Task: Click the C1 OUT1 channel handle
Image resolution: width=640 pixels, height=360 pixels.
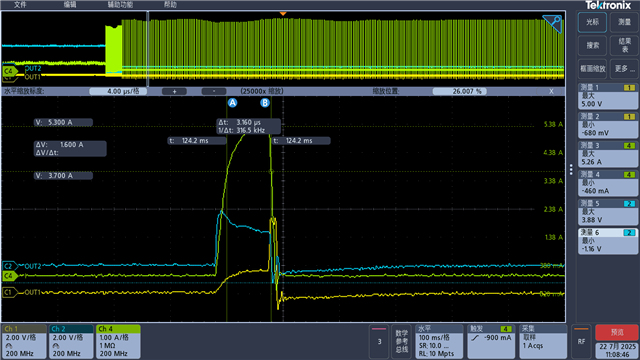Action: (x=10, y=292)
